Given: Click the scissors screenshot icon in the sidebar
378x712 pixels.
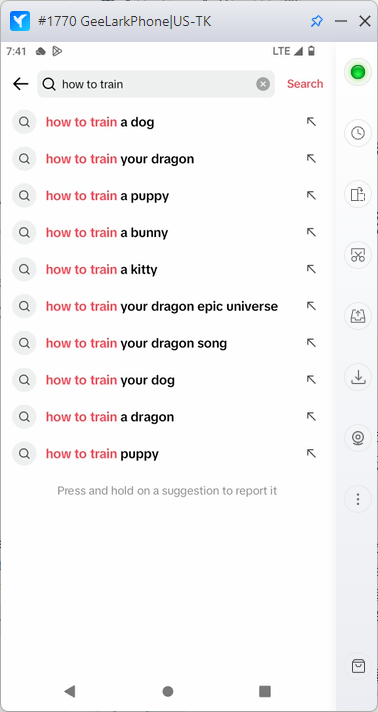Looking at the screenshot, I should pos(358,255).
